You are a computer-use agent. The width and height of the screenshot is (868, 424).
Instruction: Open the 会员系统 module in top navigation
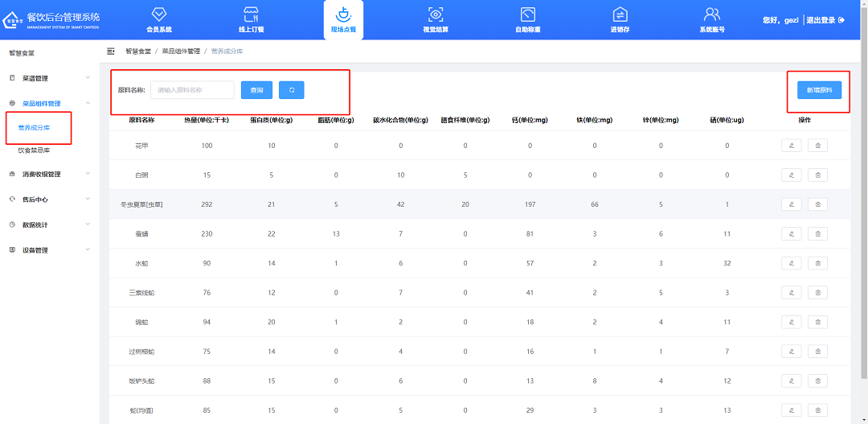(x=159, y=19)
